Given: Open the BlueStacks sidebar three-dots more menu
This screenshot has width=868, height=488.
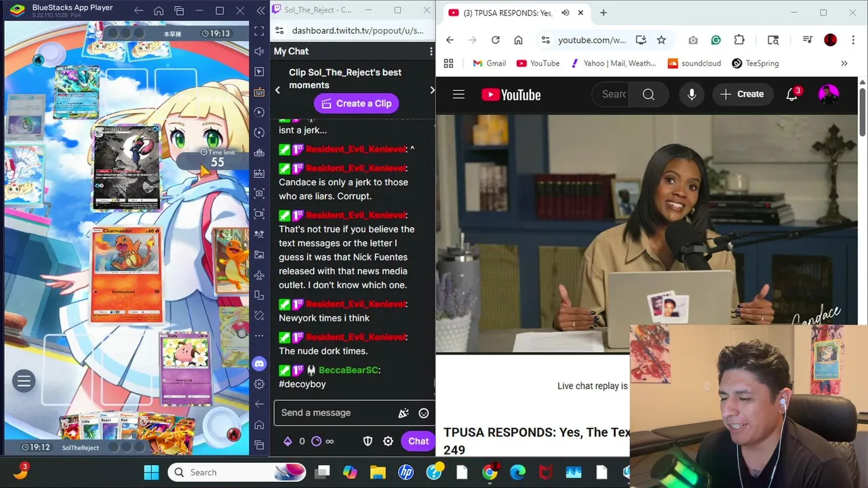Looking at the screenshot, I should click(259, 335).
